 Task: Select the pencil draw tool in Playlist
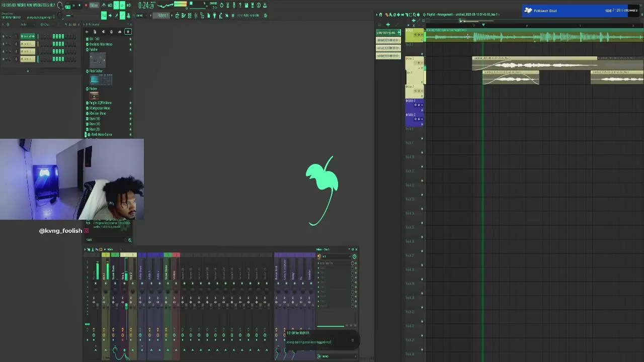[x=386, y=15]
